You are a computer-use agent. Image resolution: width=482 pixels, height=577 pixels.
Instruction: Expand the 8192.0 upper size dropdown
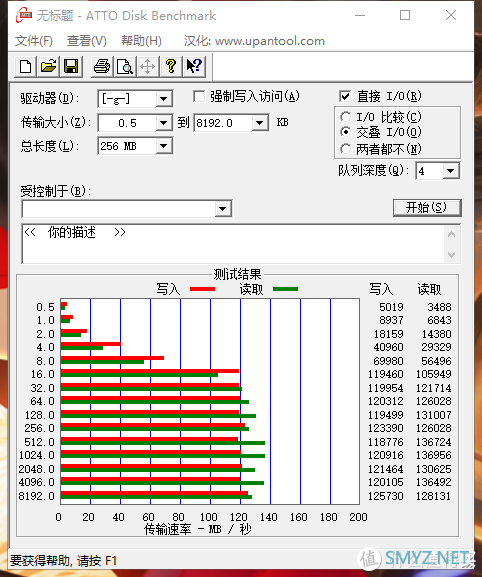click(259, 123)
